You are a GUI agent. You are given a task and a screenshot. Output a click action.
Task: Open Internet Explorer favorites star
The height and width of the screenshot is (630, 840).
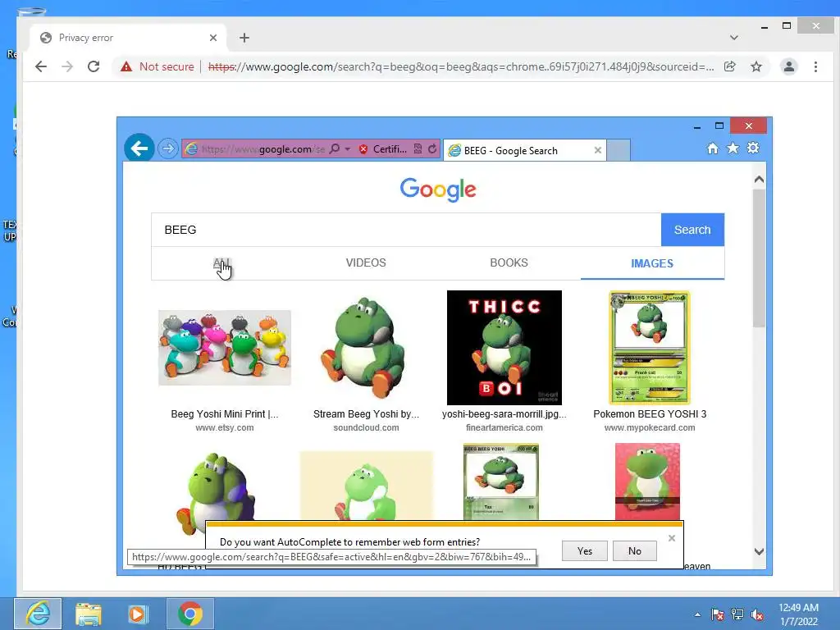coord(733,148)
